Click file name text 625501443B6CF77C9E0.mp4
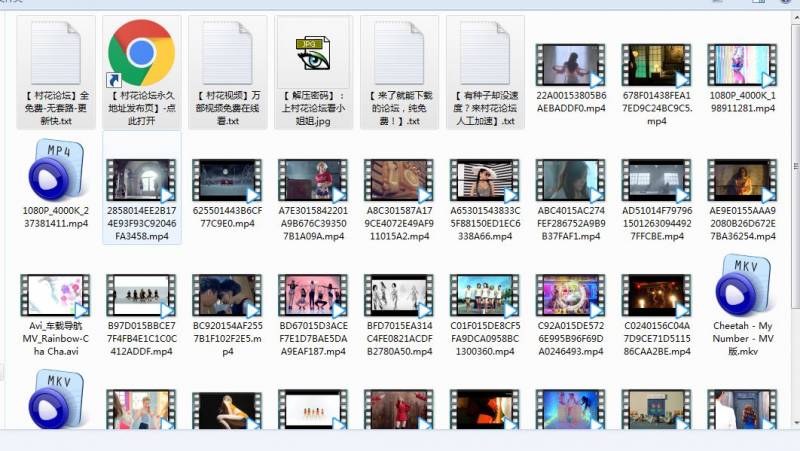The image size is (800, 451). (x=228, y=217)
